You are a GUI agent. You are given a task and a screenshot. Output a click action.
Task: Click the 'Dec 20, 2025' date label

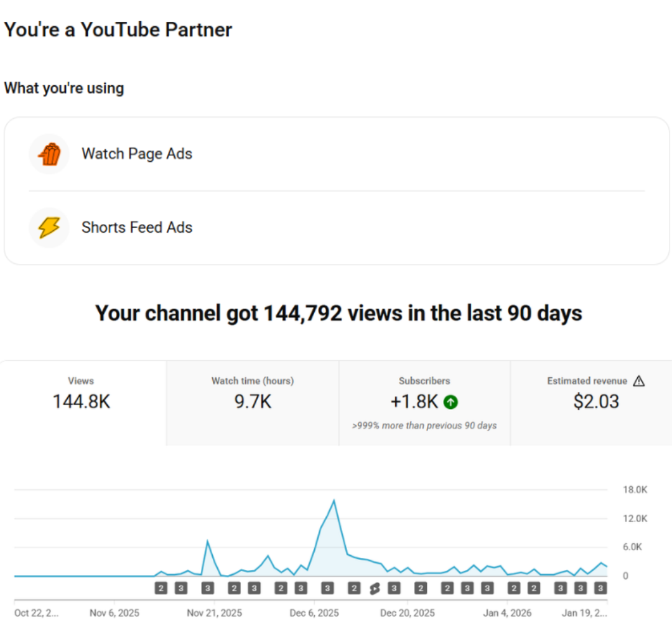coord(407,613)
